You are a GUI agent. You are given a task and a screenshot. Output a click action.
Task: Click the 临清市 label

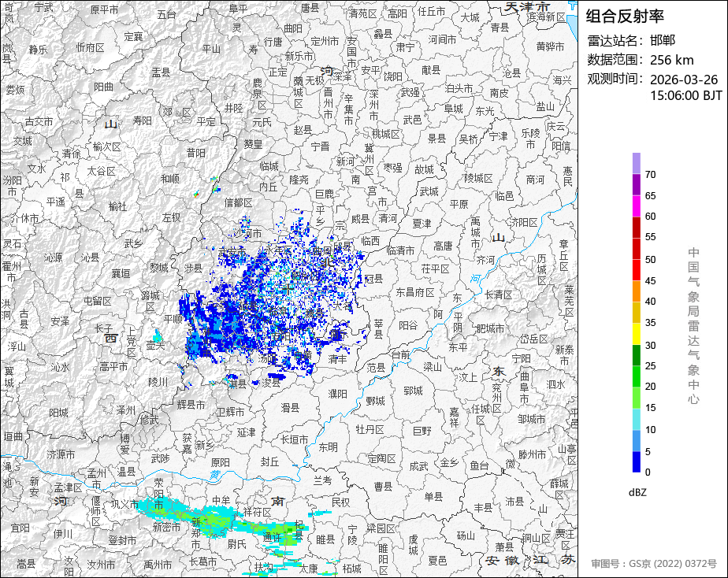coord(400,250)
